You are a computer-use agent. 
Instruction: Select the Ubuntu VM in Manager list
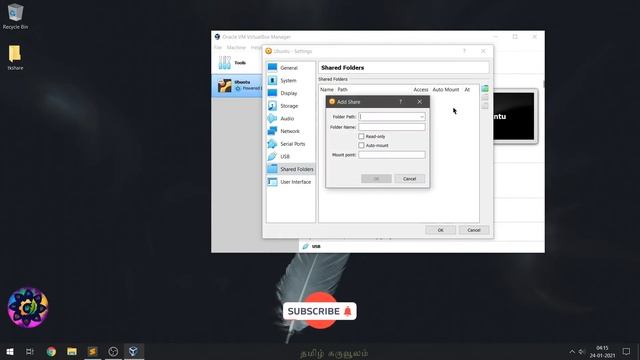tap(238, 85)
